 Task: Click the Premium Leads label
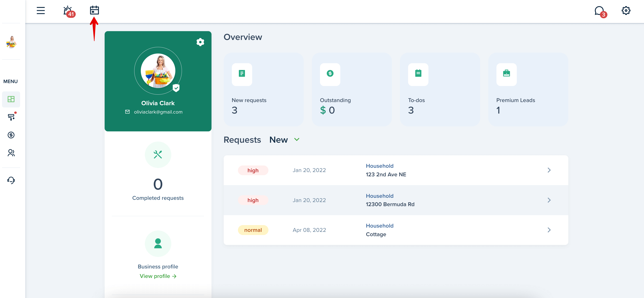coord(515,100)
